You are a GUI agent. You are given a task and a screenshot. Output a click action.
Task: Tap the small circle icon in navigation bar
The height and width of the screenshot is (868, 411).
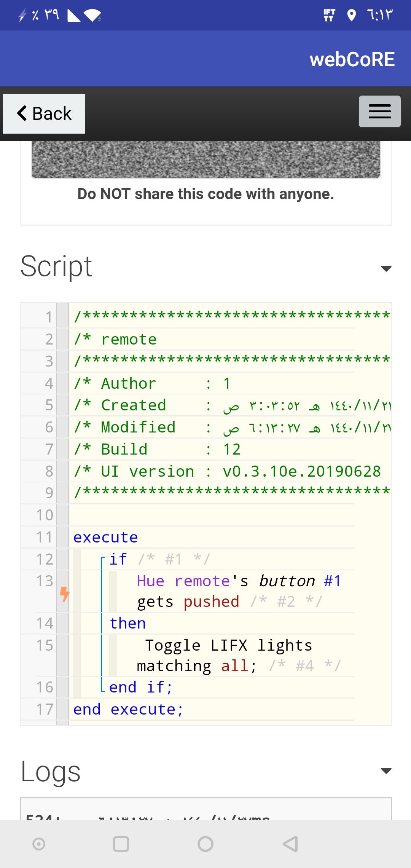[x=39, y=844]
